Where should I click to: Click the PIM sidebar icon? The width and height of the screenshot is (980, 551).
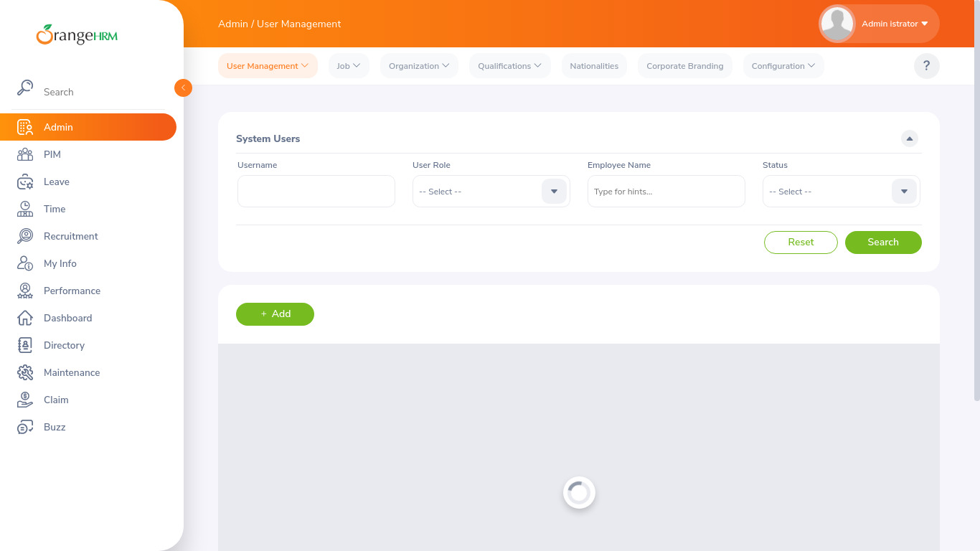(25, 154)
